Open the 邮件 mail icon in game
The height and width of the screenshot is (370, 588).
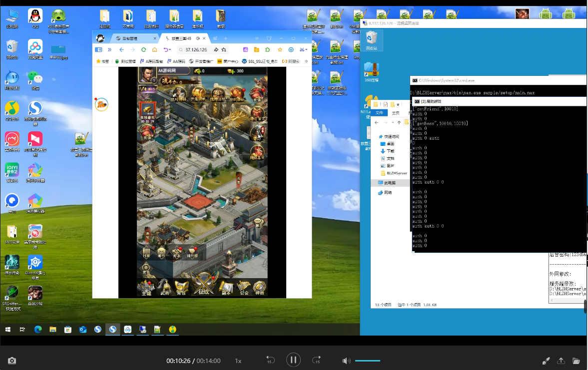(x=161, y=252)
